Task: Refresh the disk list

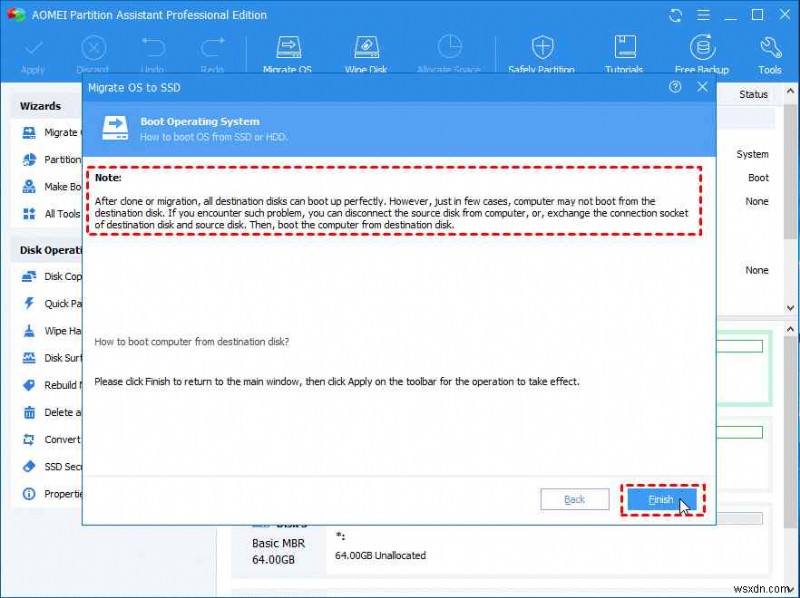Action: coord(676,15)
